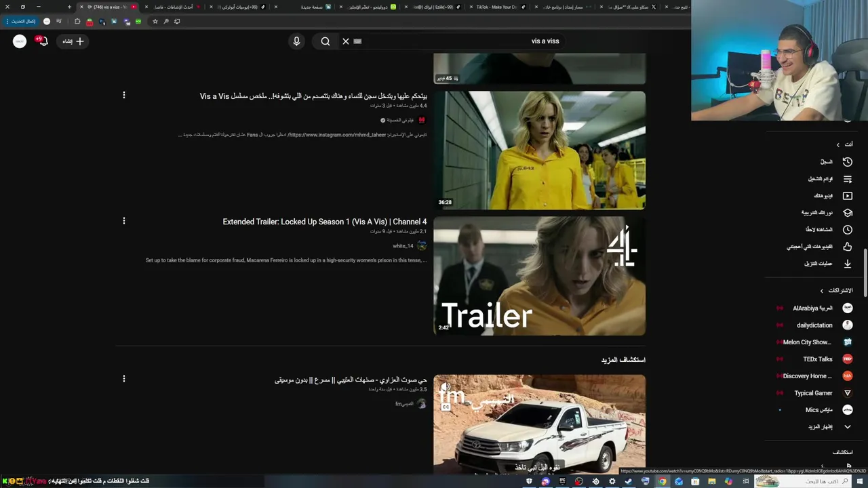Open the browser profile avatar
This screenshot has width=868, height=488.
point(47,21)
